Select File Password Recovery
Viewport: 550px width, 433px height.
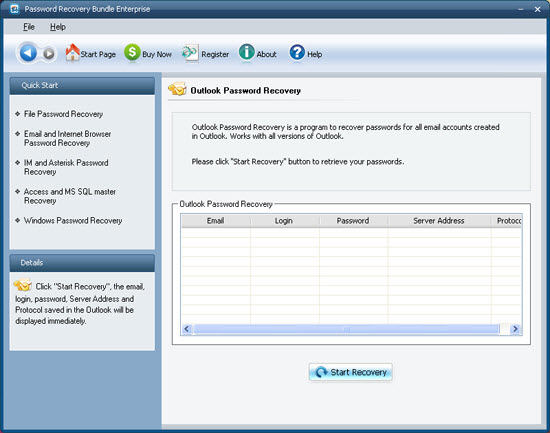tap(63, 114)
